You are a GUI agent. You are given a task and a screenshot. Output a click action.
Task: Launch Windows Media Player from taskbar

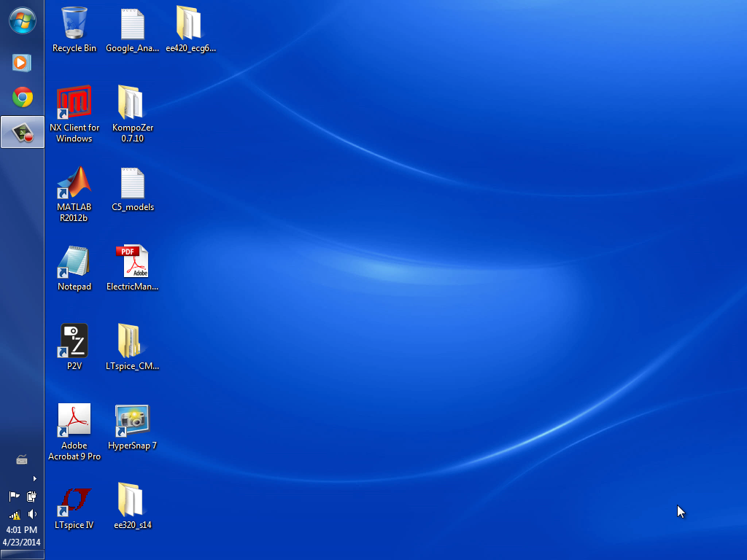pos(22,63)
